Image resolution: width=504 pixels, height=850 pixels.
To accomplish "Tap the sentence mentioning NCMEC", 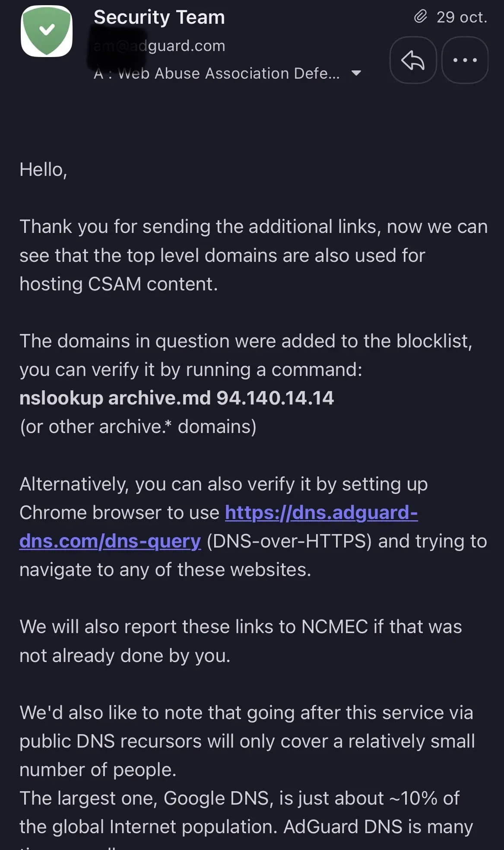I will (x=241, y=641).
